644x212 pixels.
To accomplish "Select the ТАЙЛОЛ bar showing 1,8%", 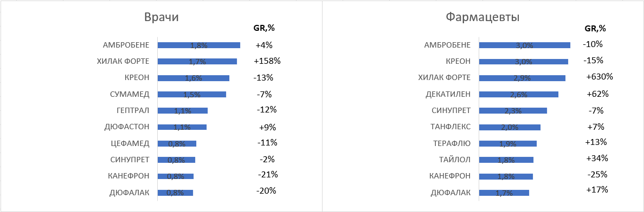I will pos(506,160).
